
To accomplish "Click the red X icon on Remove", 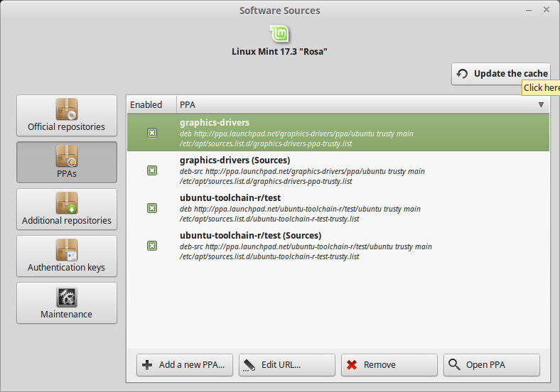I will [352, 364].
